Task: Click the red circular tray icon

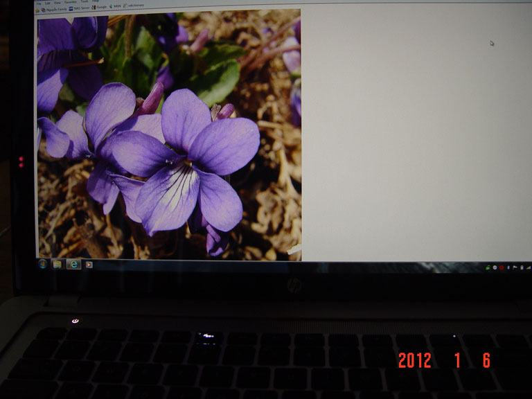Action: pyautogui.click(x=502, y=267)
